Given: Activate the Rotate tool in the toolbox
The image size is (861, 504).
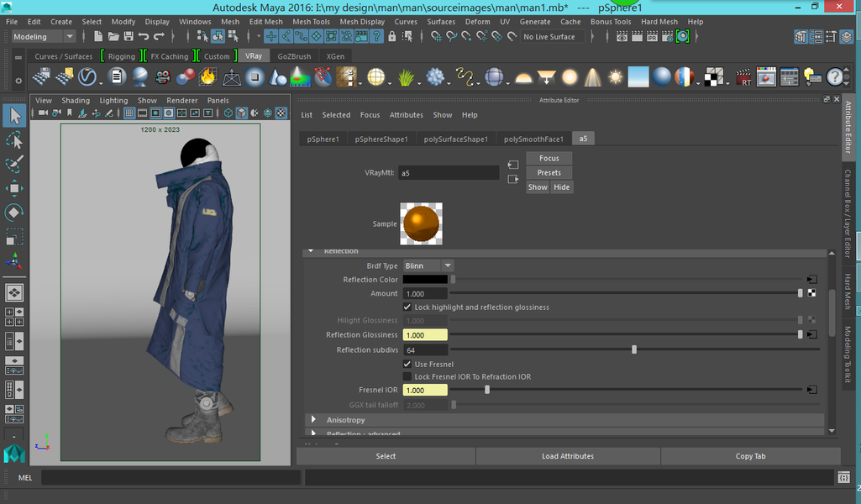Looking at the screenshot, I should pyautogui.click(x=13, y=213).
